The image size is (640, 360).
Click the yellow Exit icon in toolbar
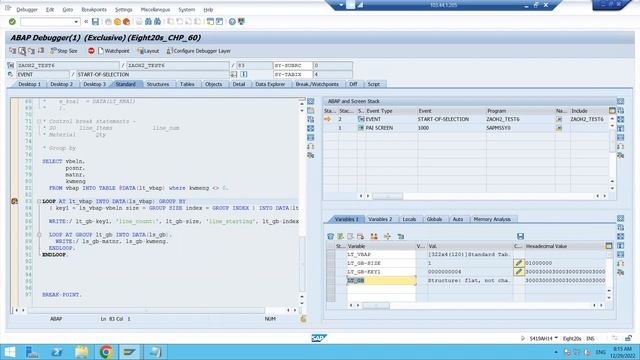pos(118,22)
